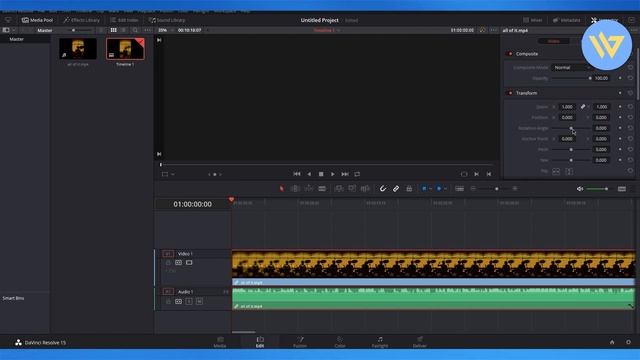Adjust the timeline zoom slider
Viewport: 640px width, 360px height.
click(x=496, y=189)
